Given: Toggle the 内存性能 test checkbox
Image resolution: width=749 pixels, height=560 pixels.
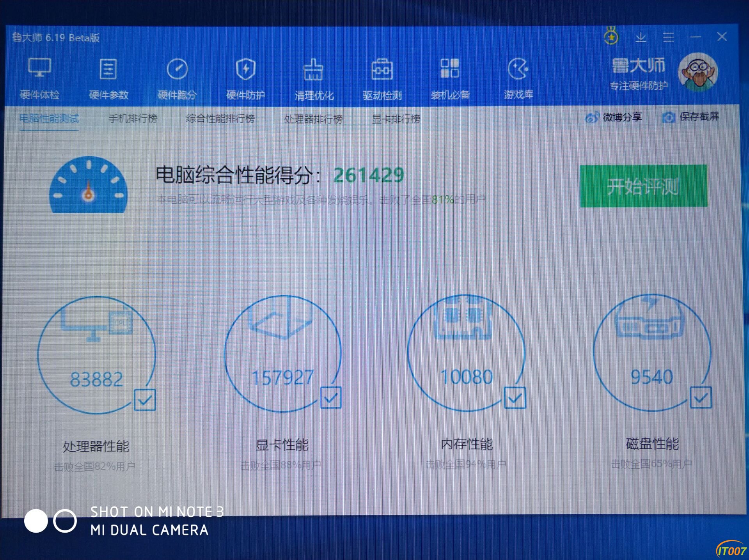Looking at the screenshot, I should pos(515,398).
